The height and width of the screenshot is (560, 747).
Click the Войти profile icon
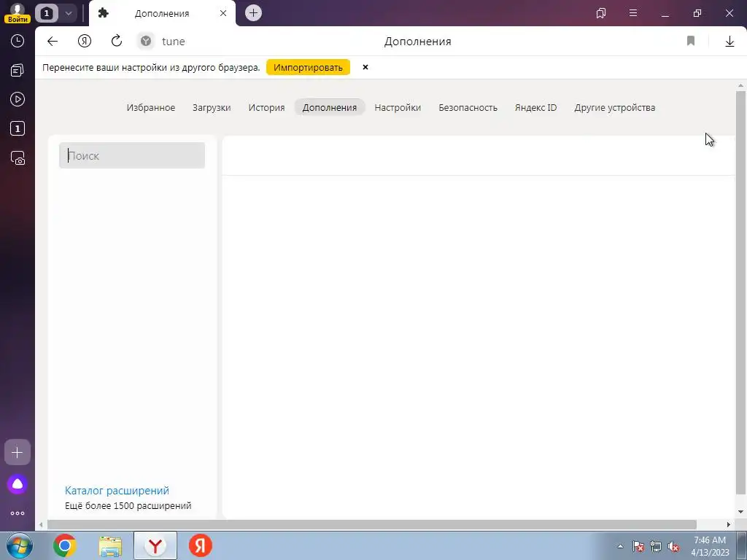[x=18, y=13]
